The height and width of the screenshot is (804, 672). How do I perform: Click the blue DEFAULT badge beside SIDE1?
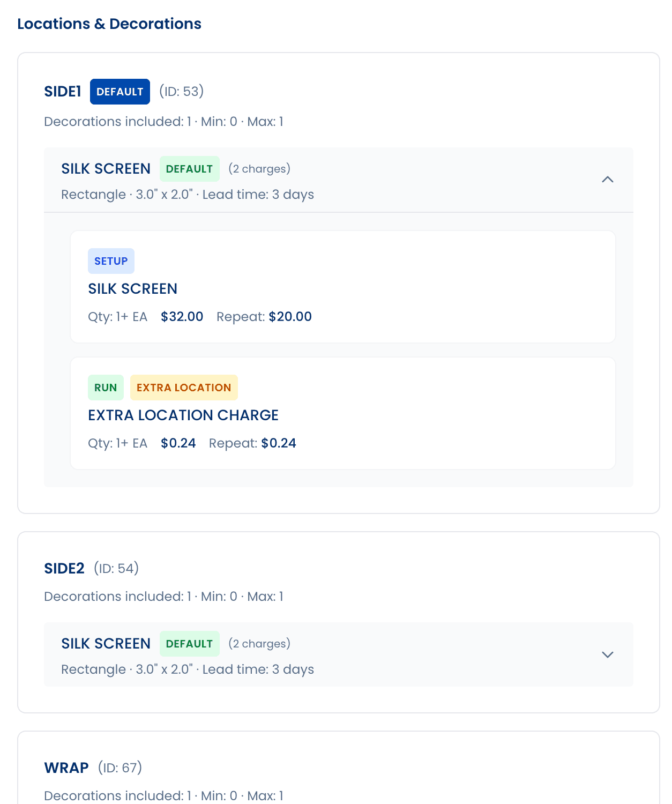[120, 92]
